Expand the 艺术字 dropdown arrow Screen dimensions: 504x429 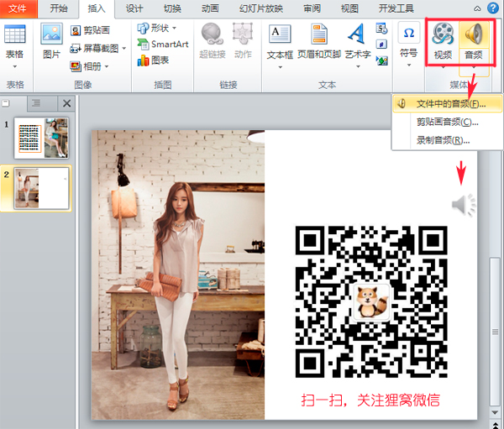point(358,66)
